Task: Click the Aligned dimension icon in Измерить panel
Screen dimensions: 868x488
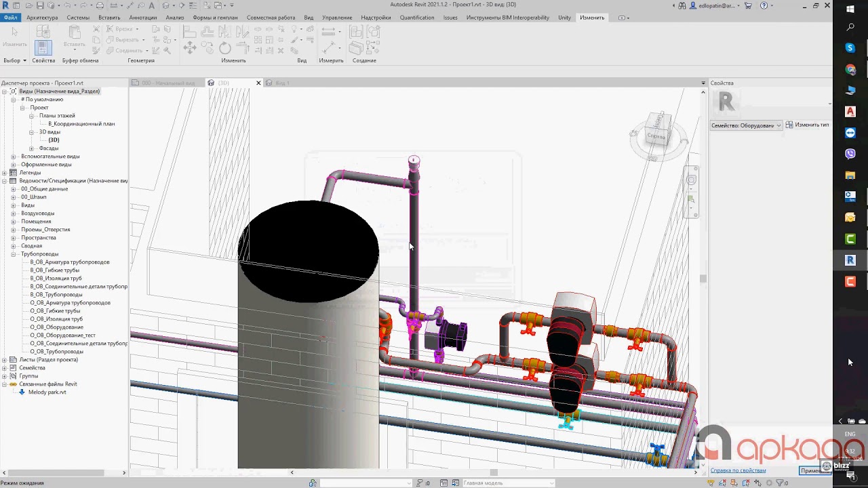Action: [x=328, y=47]
